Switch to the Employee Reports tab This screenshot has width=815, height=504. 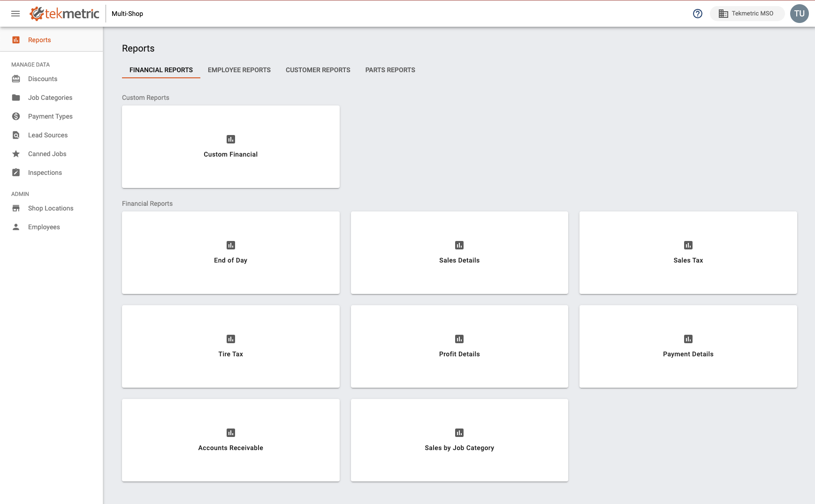[x=239, y=70]
